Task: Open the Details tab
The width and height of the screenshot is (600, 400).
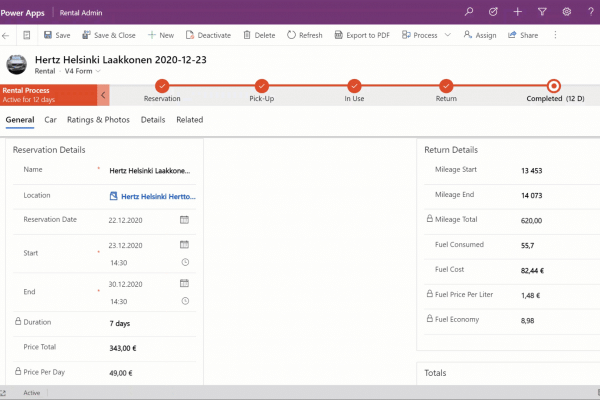Action: pos(153,120)
